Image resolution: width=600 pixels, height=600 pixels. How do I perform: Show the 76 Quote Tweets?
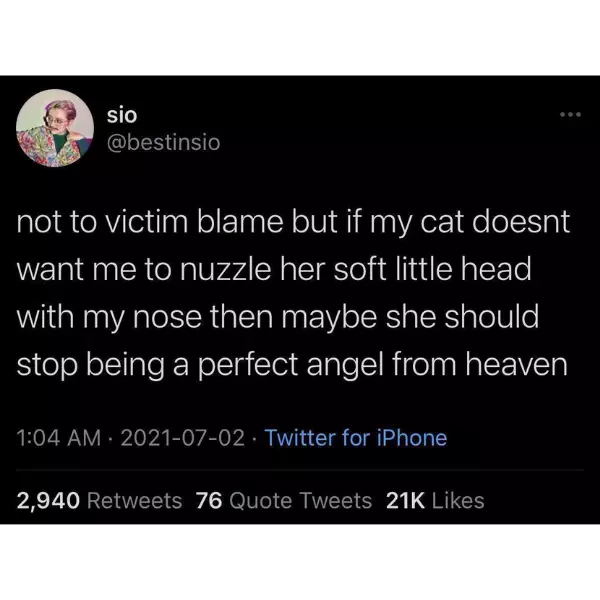284,501
